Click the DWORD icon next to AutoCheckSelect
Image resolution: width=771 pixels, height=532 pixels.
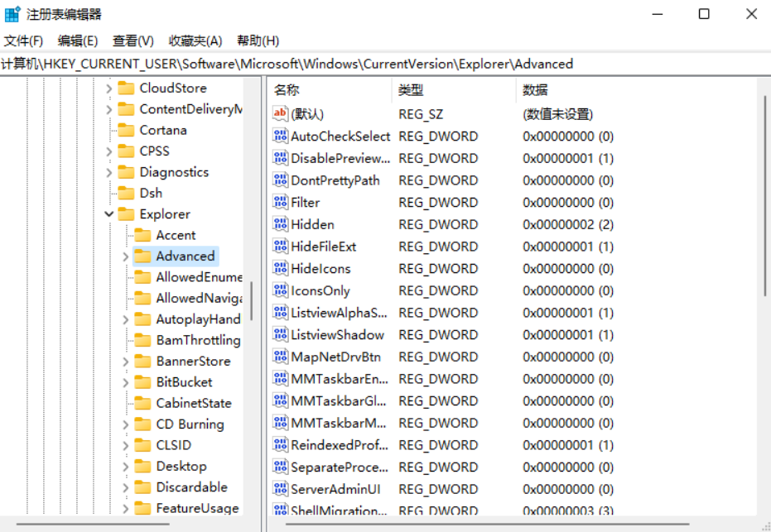pyautogui.click(x=280, y=136)
